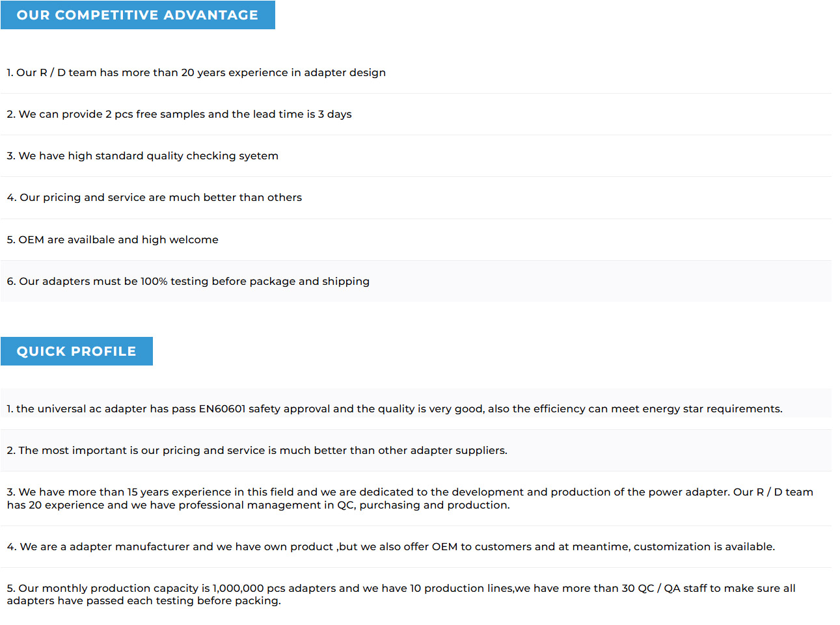This screenshot has width=840, height=625.
Task: Click the text '3 days' in item two
Action: (x=334, y=114)
